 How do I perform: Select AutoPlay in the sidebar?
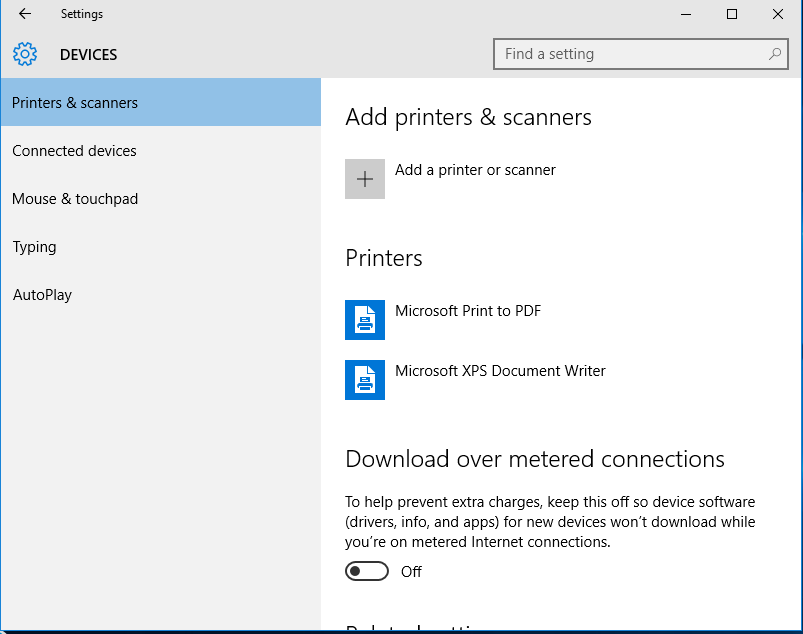161,295
